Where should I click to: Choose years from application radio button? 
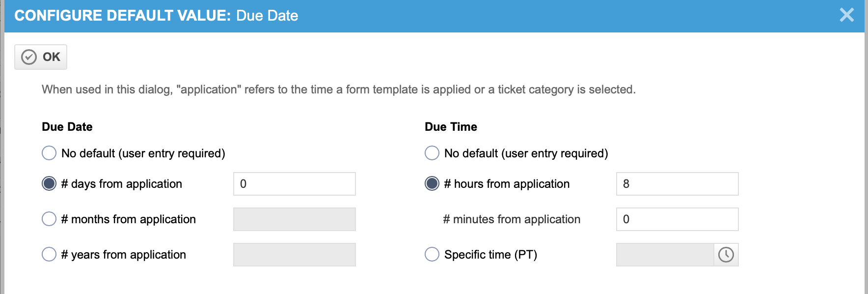[49, 254]
